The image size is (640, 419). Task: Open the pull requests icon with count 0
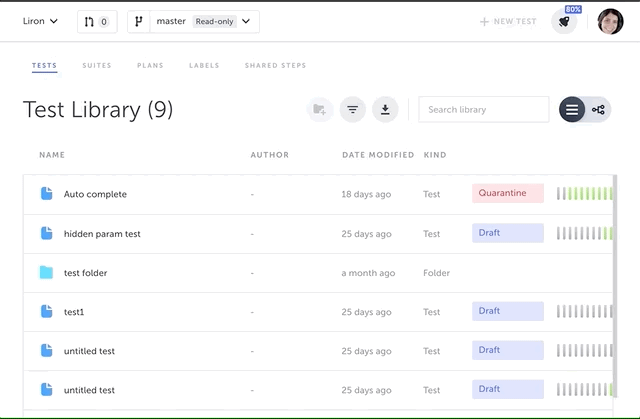(97, 22)
